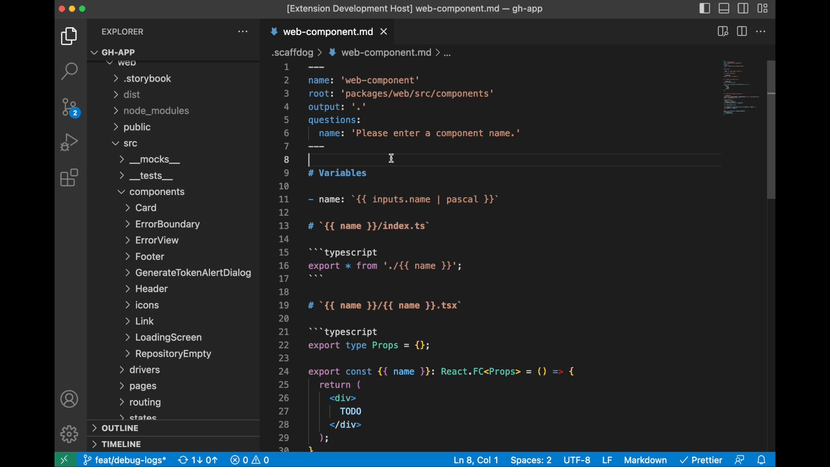
Task: Open editor more actions menu
Action: 761,32
